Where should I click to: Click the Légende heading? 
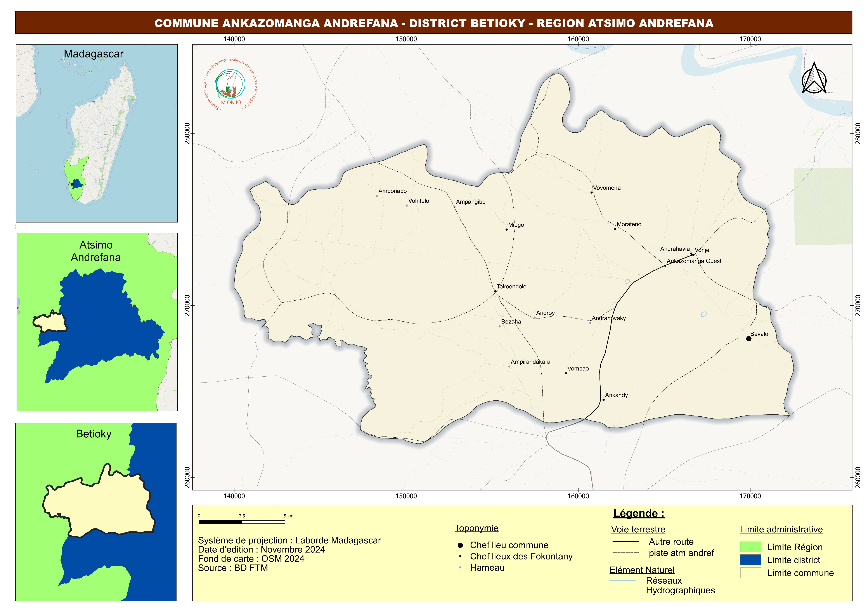(639, 513)
